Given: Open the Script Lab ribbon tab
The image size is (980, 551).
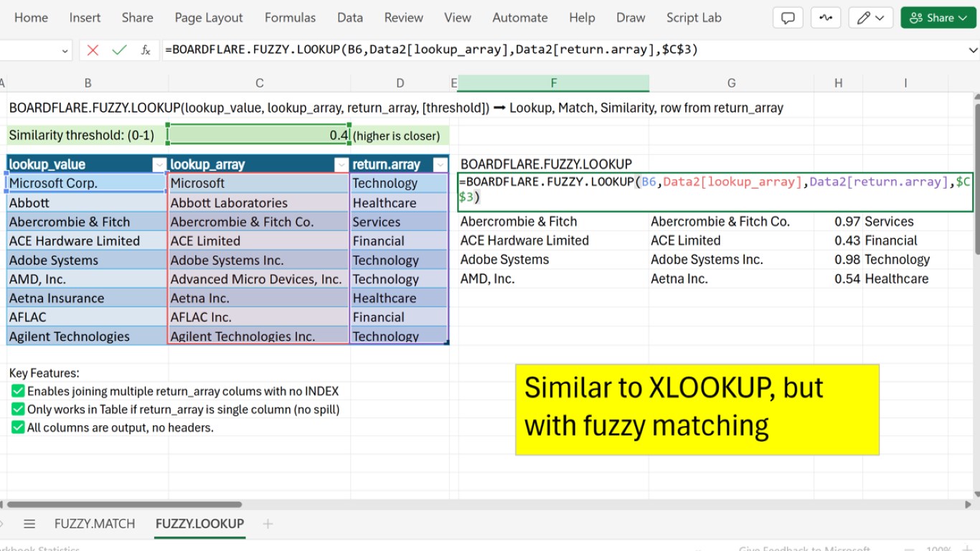Looking at the screenshot, I should [694, 18].
